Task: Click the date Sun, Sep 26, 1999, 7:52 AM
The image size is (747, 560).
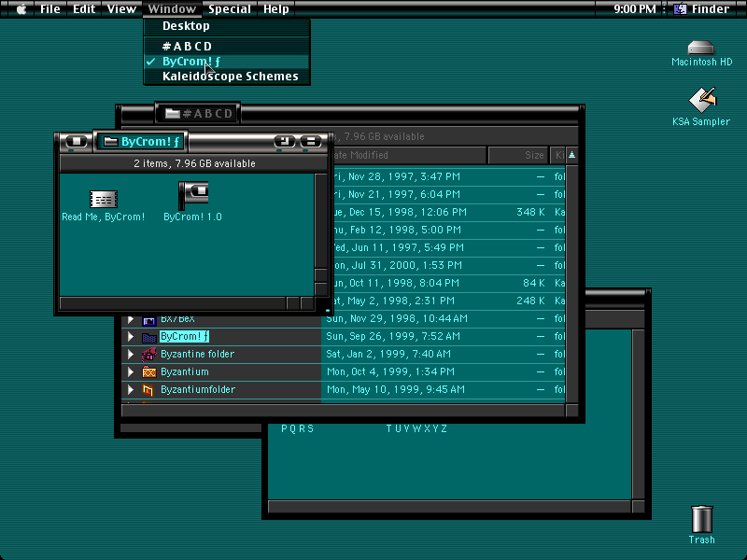Action: click(393, 336)
